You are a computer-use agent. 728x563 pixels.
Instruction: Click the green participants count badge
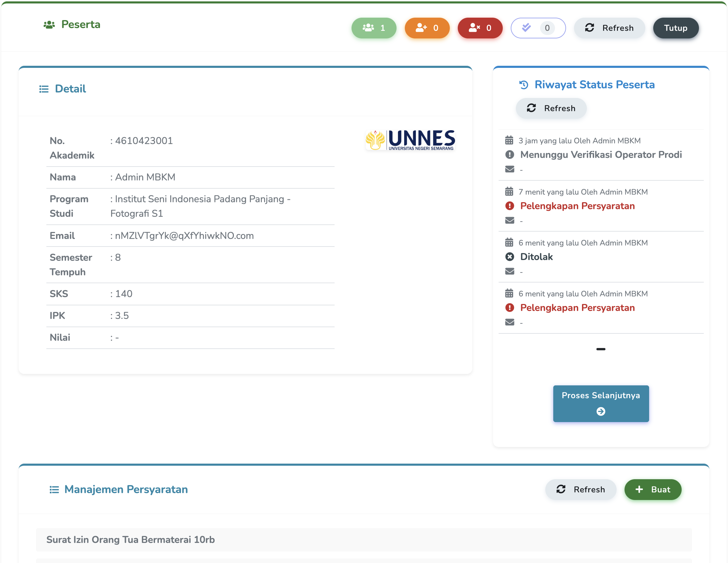374,28
